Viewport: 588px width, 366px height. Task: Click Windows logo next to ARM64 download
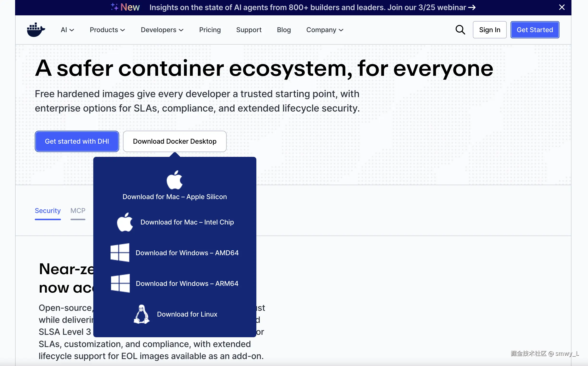click(x=120, y=283)
